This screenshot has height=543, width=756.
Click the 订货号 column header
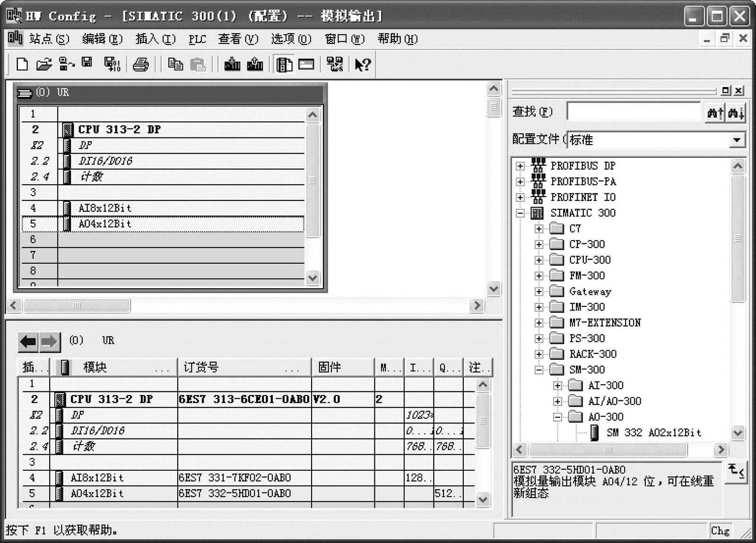[x=244, y=367]
